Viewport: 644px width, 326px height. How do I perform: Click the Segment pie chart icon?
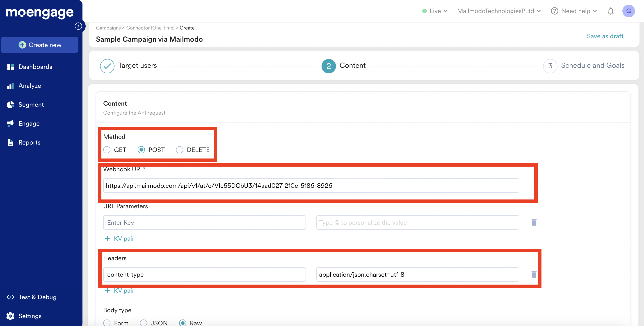coord(11,105)
